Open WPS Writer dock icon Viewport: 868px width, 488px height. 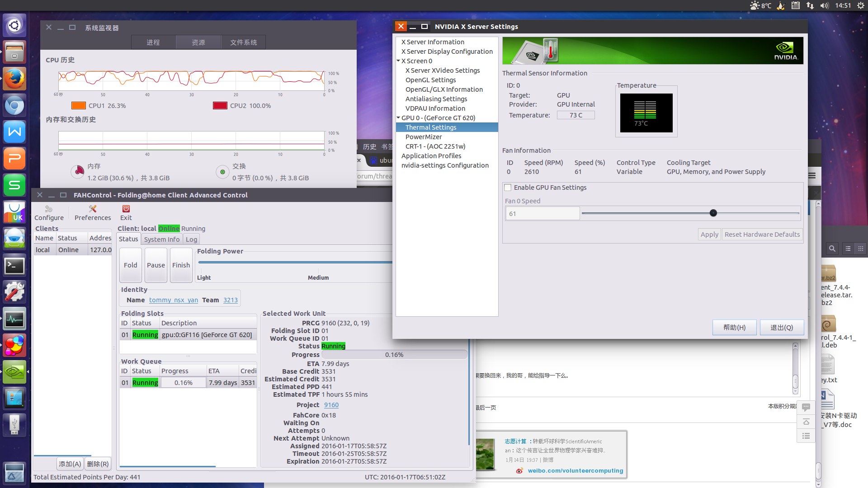point(14,132)
